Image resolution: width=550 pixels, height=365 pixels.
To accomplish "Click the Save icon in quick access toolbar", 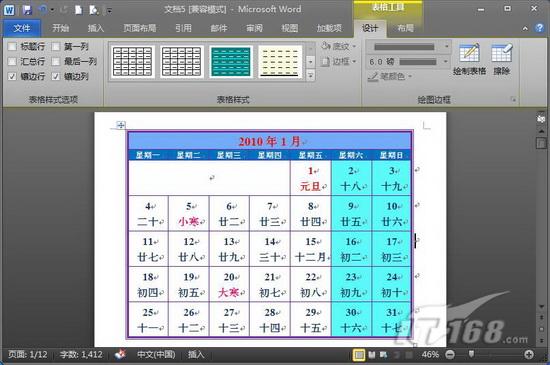I will coord(27,9).
